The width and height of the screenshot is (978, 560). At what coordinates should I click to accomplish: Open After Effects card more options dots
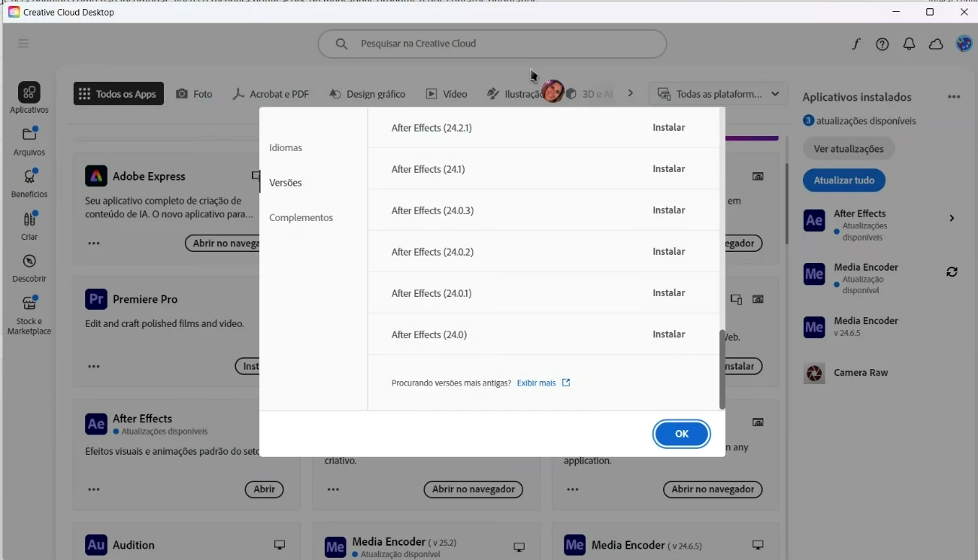pos(94,489)
